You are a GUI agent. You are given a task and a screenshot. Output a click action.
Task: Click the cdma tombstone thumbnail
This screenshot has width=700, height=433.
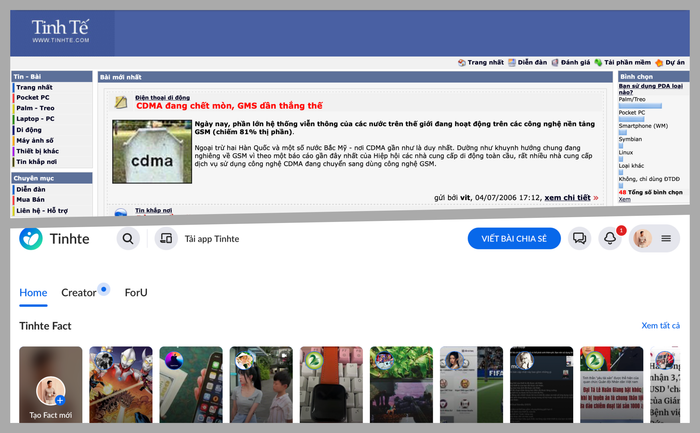(x=152, y=151)
